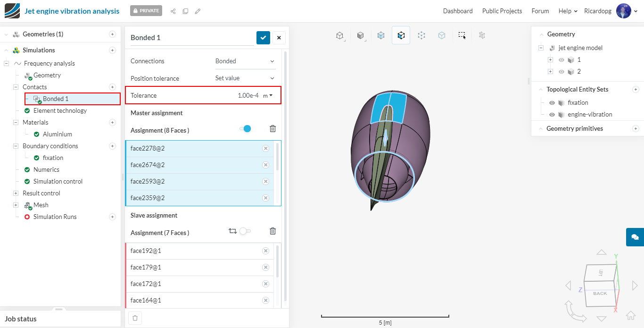Add a new material with plus button

coord(112,122)
